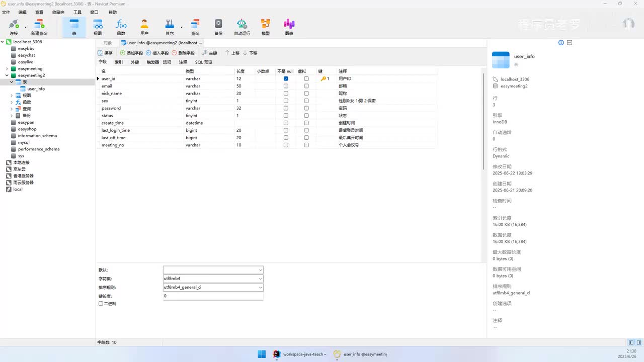The image size is (644, 362).
Task: Open the 图表 charts toolbar icon
Action: coord(289,27)
